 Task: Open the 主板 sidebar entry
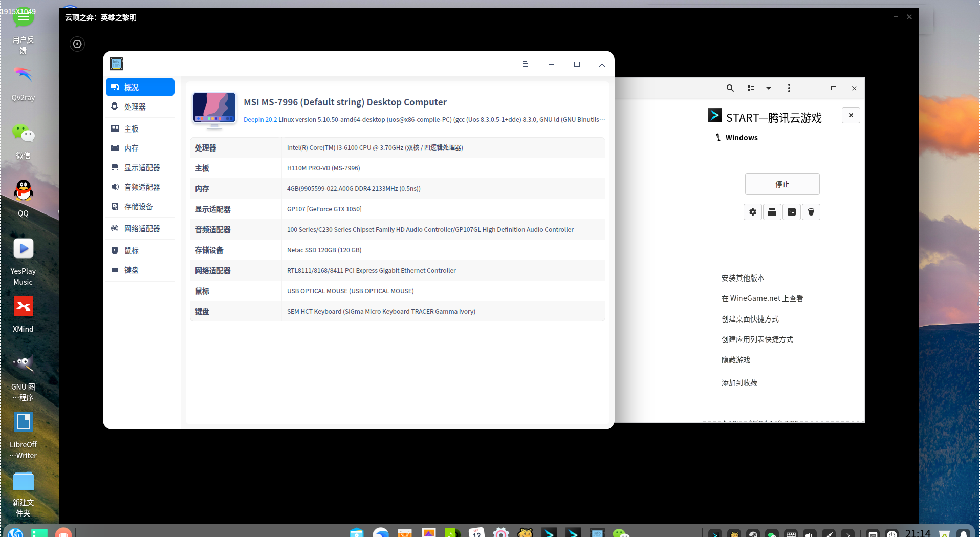(140, 128)
